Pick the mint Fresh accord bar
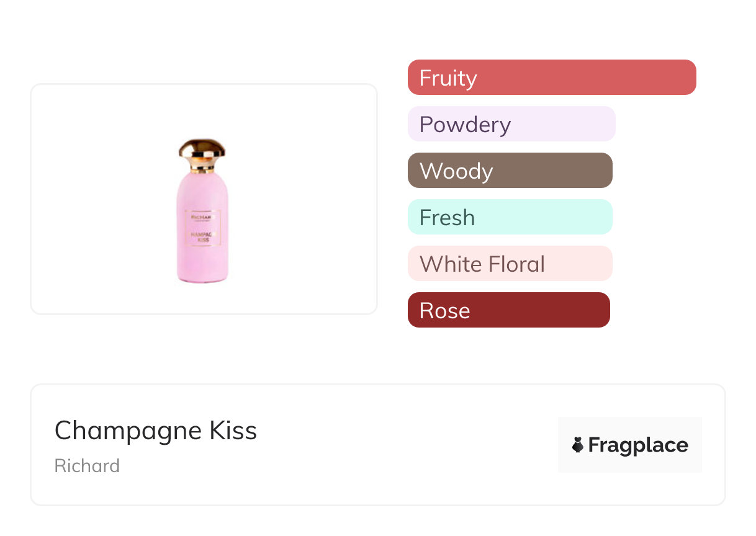Viewport: 756px width, 536px height. pos(510,217)
